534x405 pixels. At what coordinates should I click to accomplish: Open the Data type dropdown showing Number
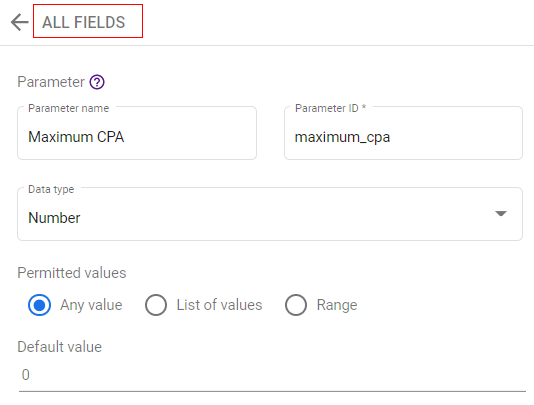pyautogui.click(x=270, y=214)
